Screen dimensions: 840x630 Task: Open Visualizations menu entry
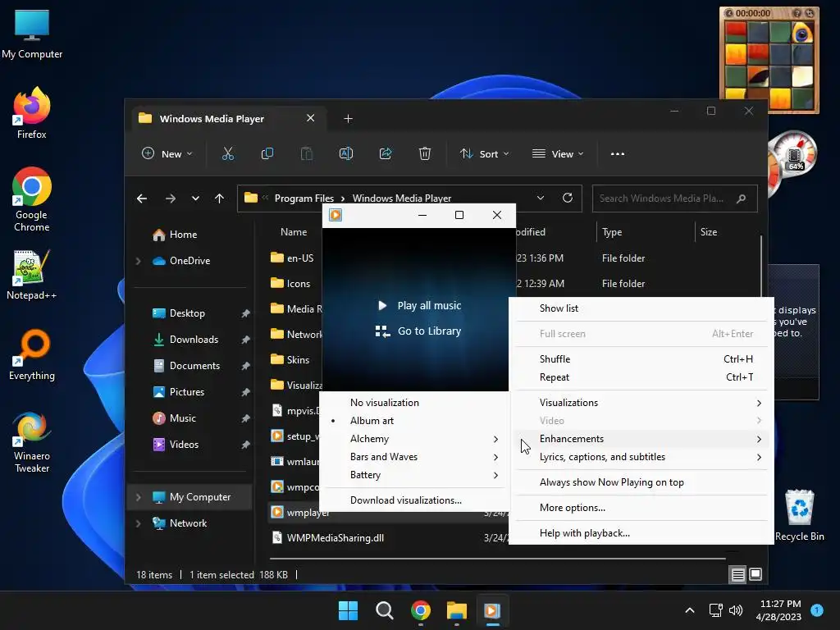click(x=641, y=402)
